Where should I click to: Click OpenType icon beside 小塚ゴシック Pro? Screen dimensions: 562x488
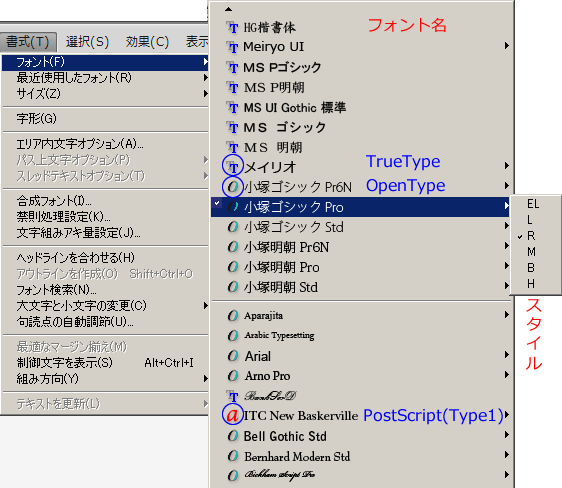tap(233, 207)
